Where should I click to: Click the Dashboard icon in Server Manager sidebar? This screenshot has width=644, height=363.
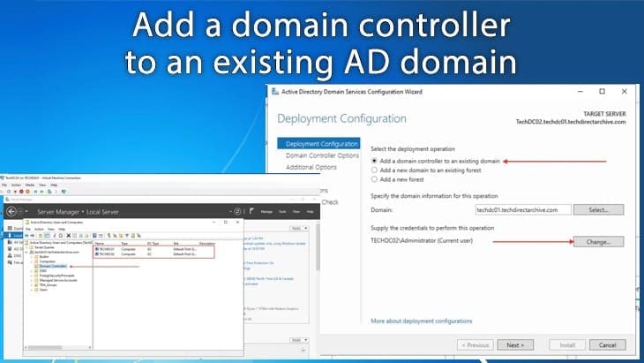[x=10, y=228]
